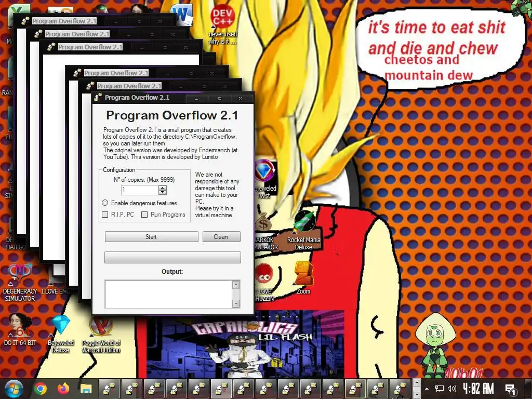532x399 pixels.
Task: Select the first Program Overflow taskbar button
Action: tap(109, 389)
